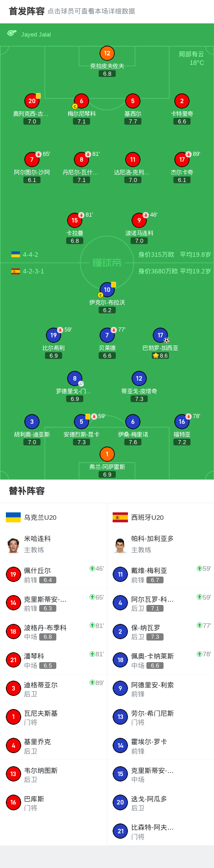Tap blue number 10 伊克尔-布拉沃 circle
Image resolution: width=214 pixels, height=868 pixels.
(x=107, y=290)
